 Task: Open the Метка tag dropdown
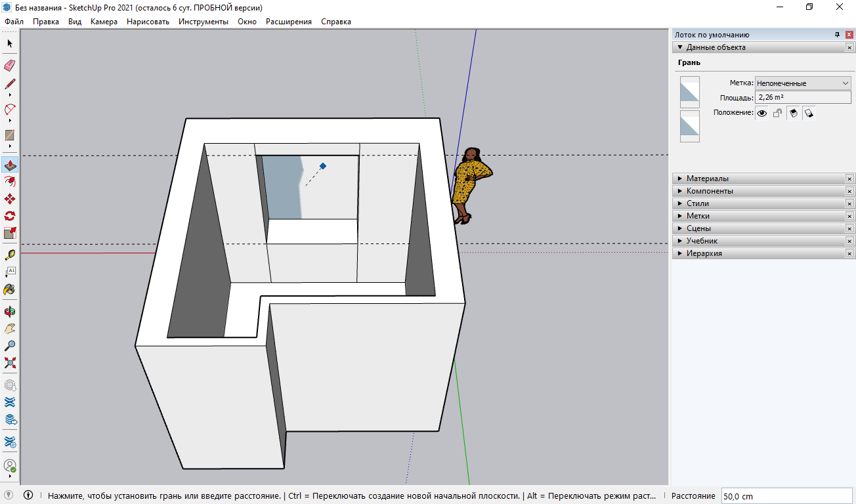(x=803, y=83)
